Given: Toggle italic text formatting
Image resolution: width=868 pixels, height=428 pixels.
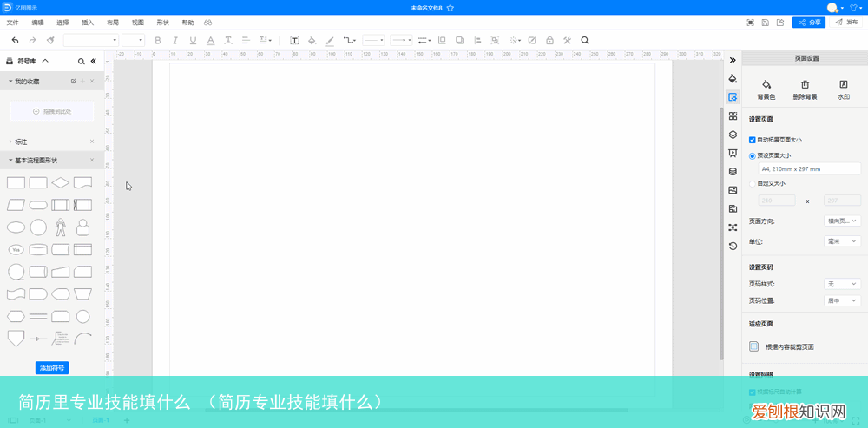Looking at the screenshot, I should pos(175,40).
